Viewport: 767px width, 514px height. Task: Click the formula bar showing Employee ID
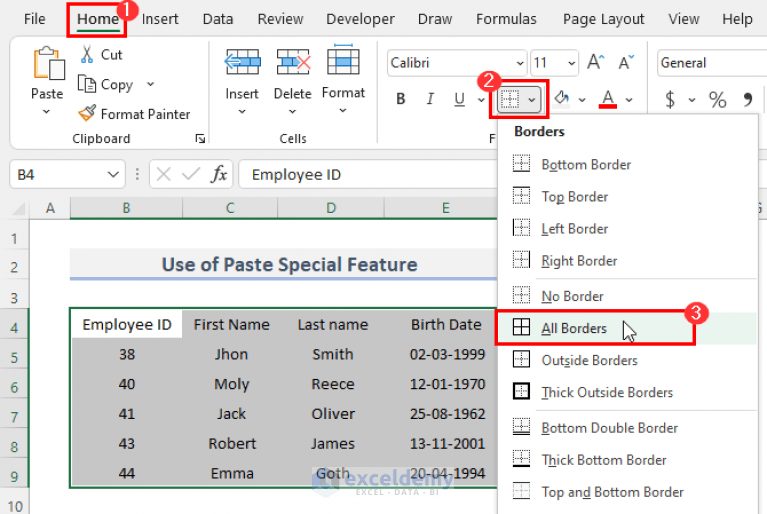(368, 175)
